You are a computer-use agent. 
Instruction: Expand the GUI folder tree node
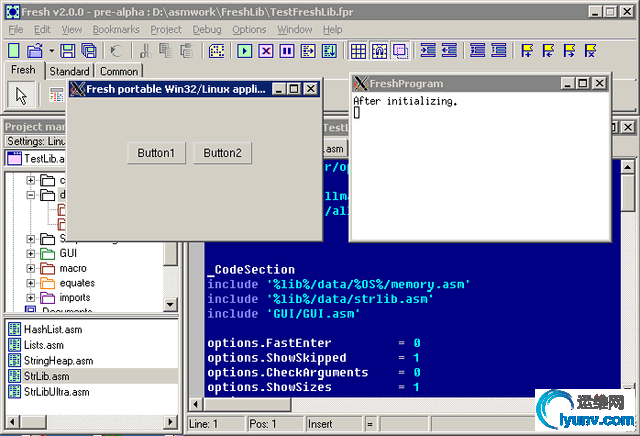coord(31,254)
